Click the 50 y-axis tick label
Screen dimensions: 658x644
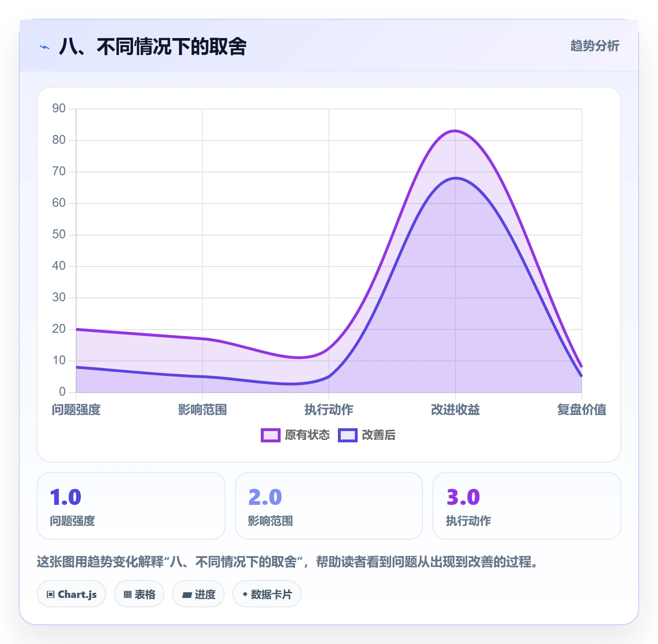pyautogui.click(x=59, y=235)
